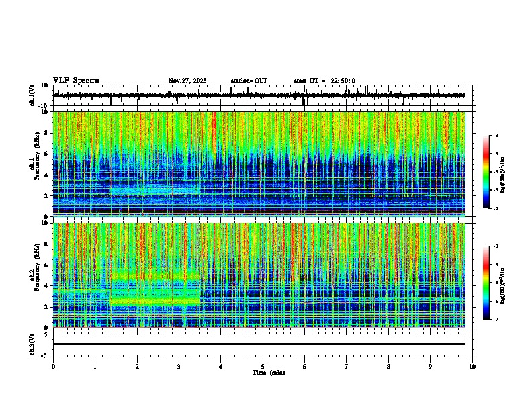Click the ch.1 voltage waveform trace
The height and width of the screenshot is (411, 532).
259,95
